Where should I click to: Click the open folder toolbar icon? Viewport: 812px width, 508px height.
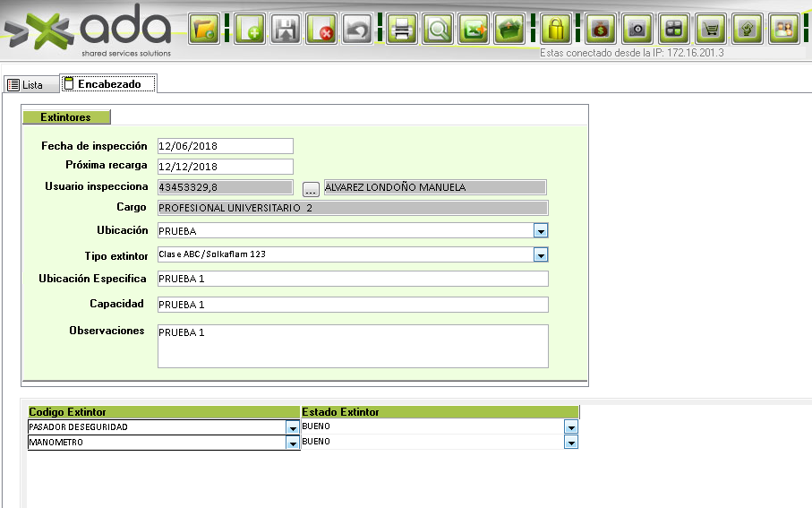[x=204, y=30]
